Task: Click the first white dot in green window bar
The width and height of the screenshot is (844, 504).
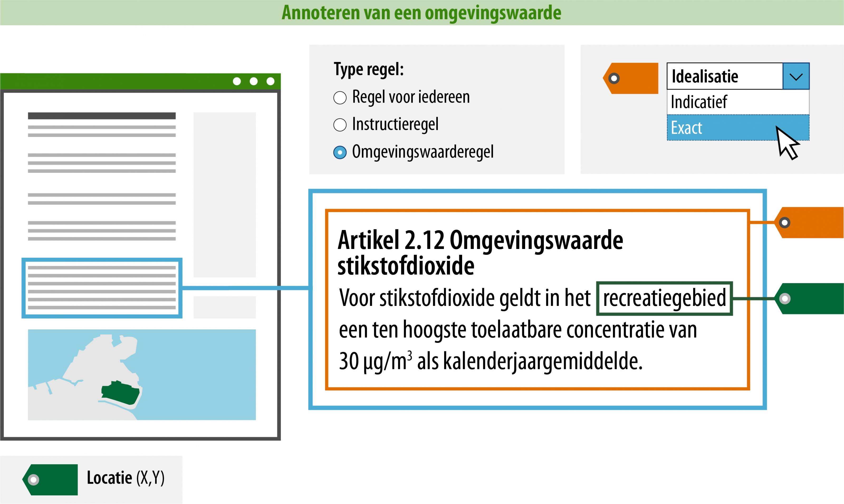Action: pos(237,81)
